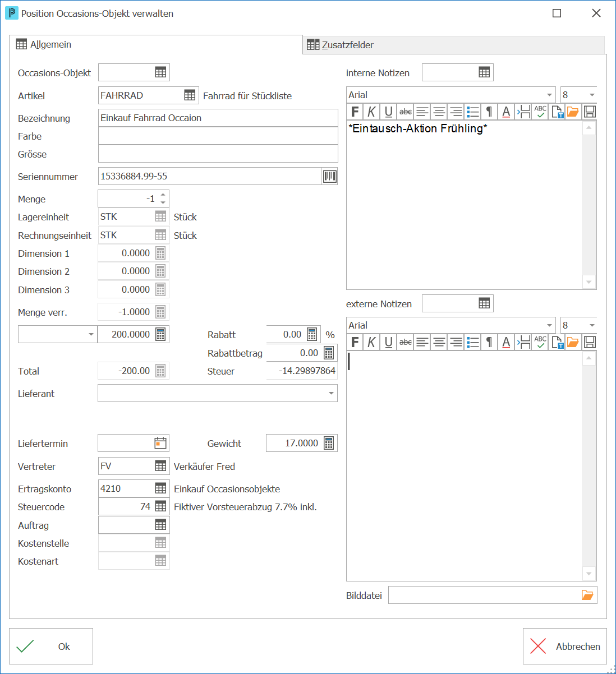
Task: Open calculator for the Gewicht field
Action: tap(329, 443)
